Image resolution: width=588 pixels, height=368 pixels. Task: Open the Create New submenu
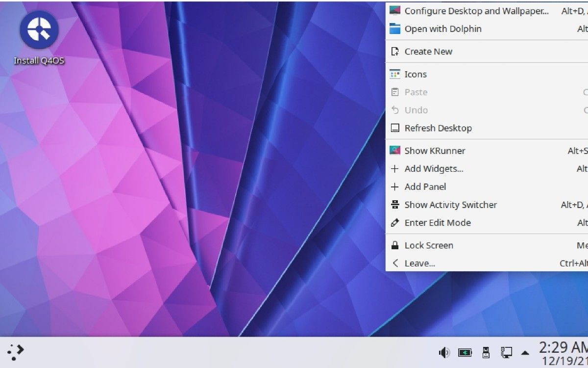coord(429,51)
